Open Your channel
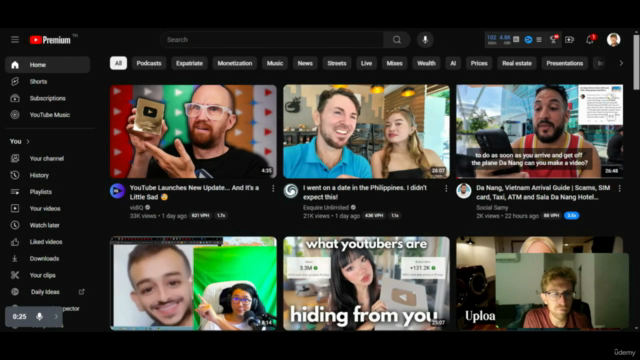This screenshot has height=360, width=640. pos(48,158)
